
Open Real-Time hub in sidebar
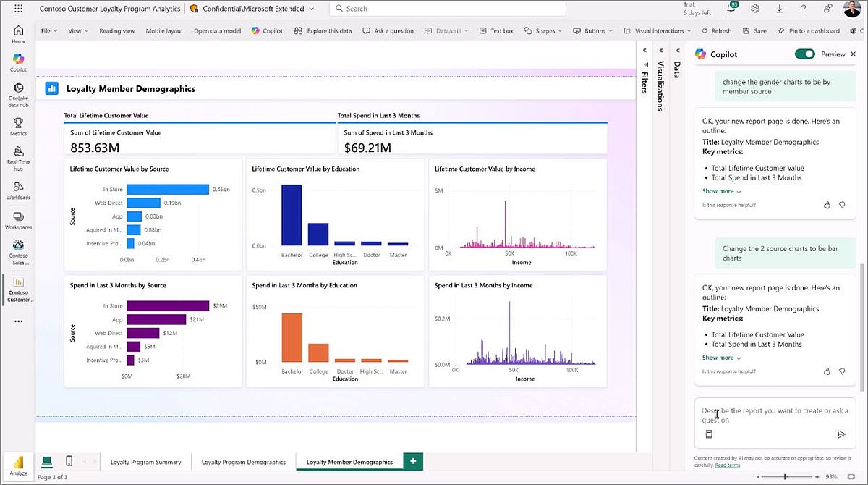pyautogui.click(x=18, y=158)
